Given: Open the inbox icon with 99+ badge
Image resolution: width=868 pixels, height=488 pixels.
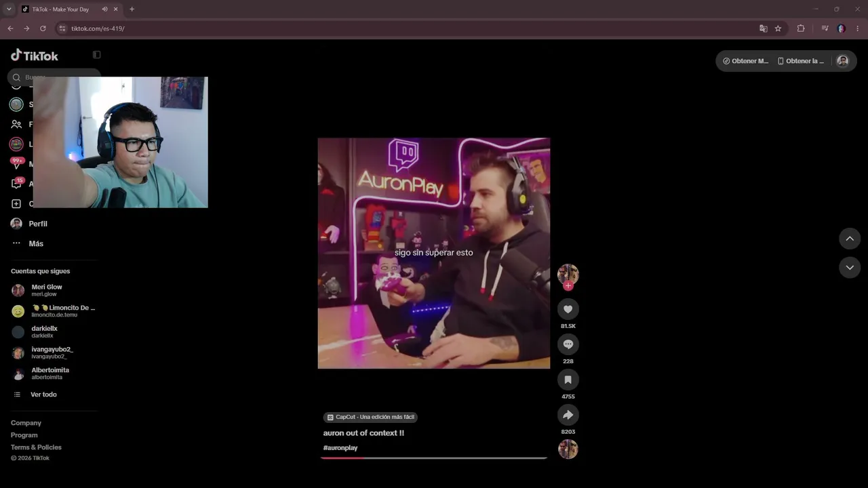Looking at the screenshot, I should tap(16, 164).
